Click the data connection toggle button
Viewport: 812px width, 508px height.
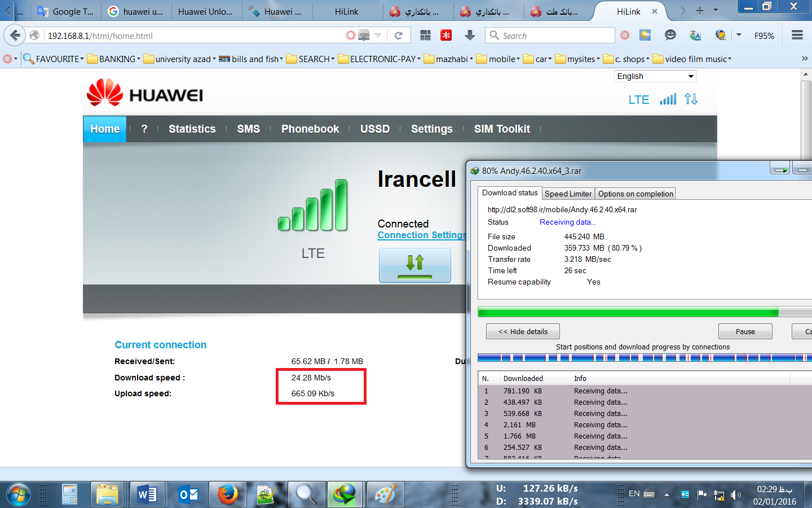click(414, 265)
